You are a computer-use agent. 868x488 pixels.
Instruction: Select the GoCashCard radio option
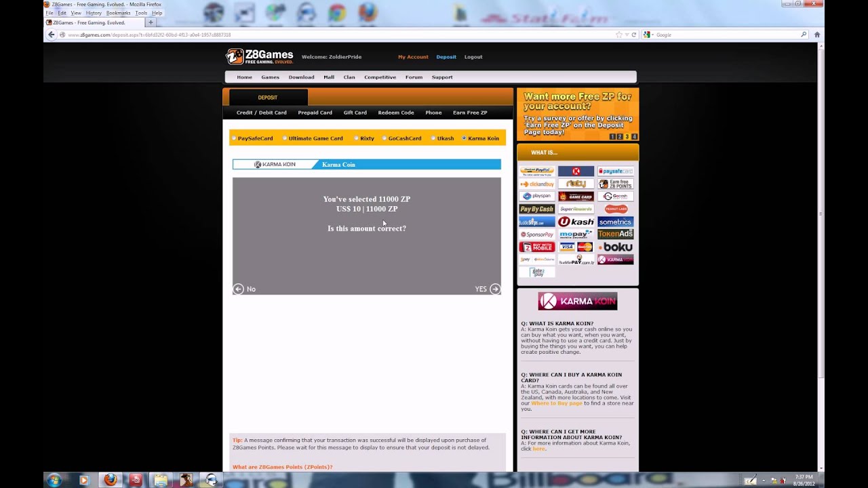pos(384,138)
